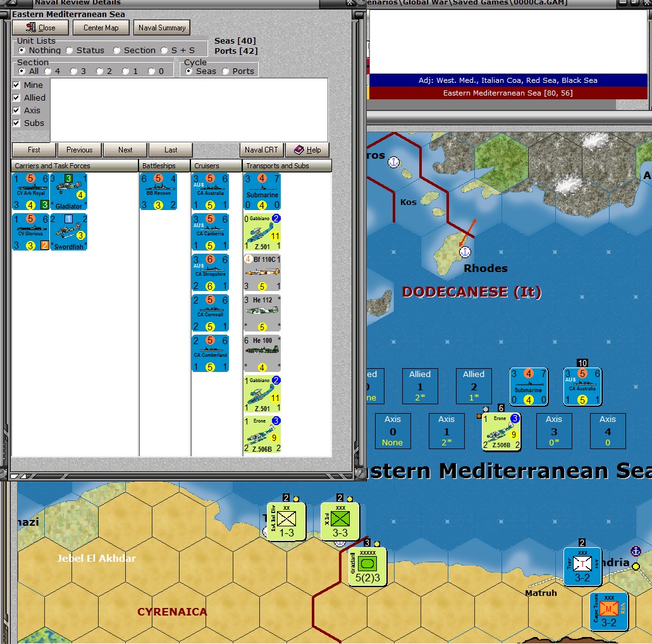Open the Naval CRT
652x644 pixels.
pyautogui.click(x=261, y=150)
